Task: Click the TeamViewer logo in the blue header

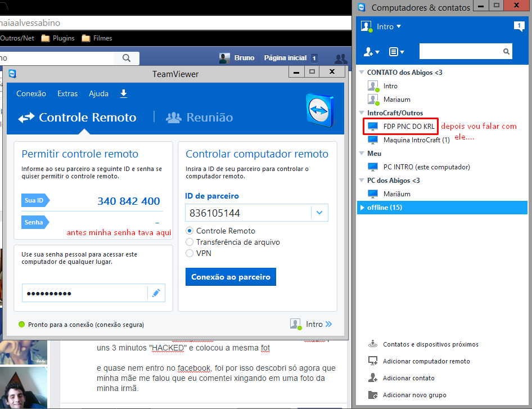Action: point(319,110)
